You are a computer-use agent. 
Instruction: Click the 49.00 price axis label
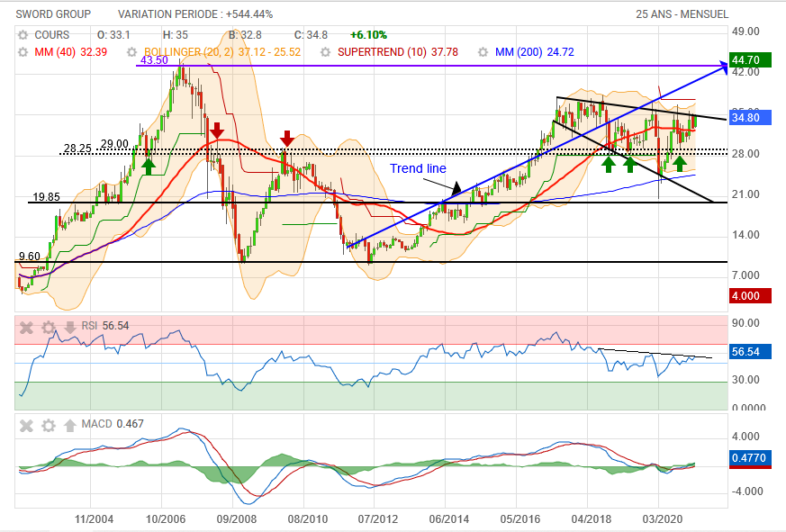[x=745, y=32]
